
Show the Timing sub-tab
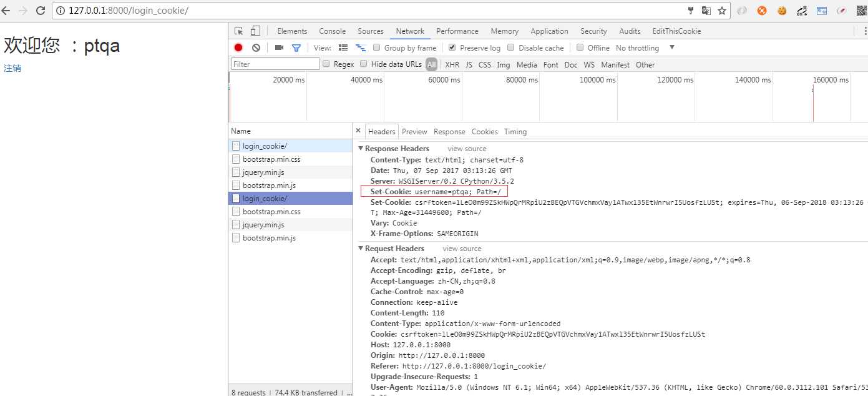coord(515,132)
